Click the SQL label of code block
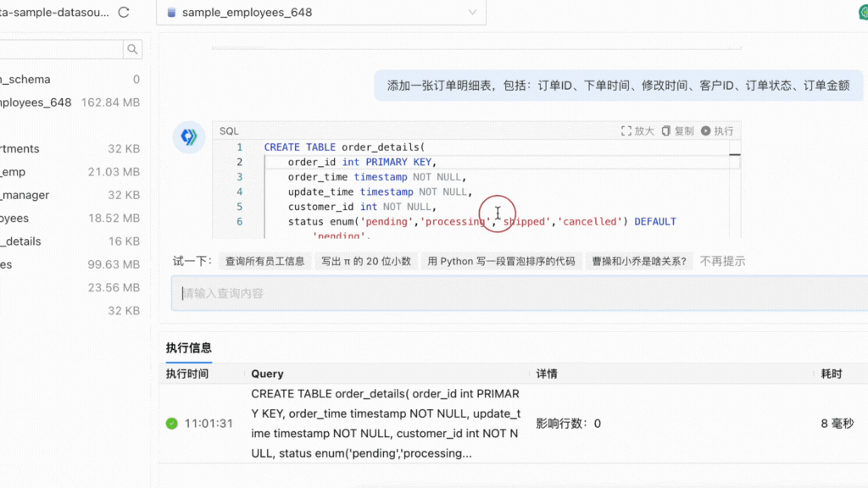Viewport: 868px width, 488px height. (x=229, y=131)
